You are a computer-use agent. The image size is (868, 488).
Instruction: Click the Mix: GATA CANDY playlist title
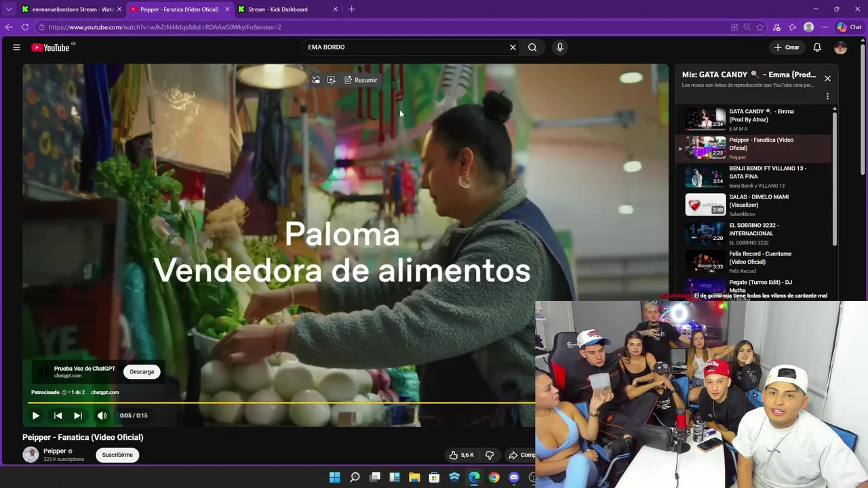[749, 75]
